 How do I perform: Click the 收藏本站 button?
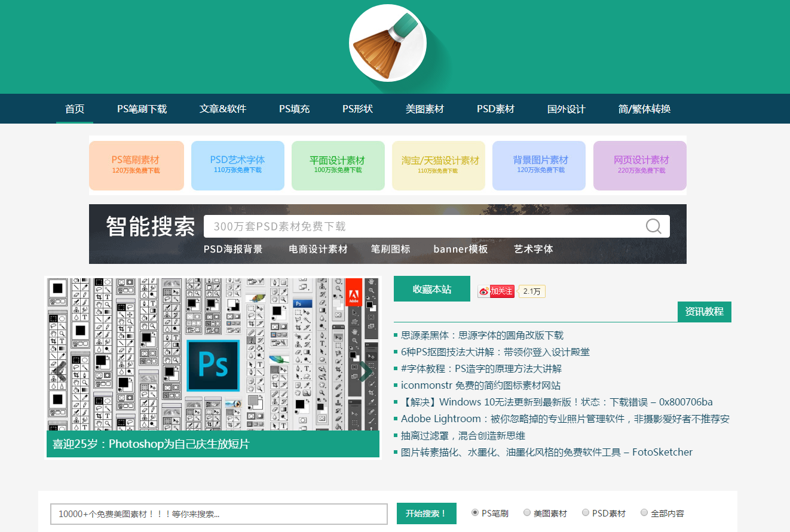coord(432,289)
